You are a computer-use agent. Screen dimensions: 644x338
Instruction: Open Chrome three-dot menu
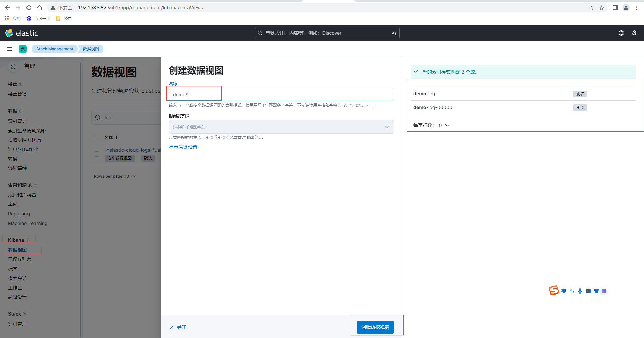point(637,8)
